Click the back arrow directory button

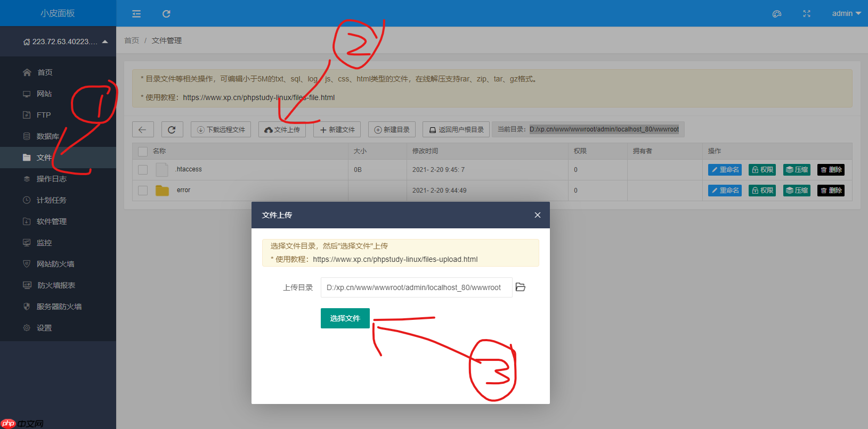coord(143,129)
